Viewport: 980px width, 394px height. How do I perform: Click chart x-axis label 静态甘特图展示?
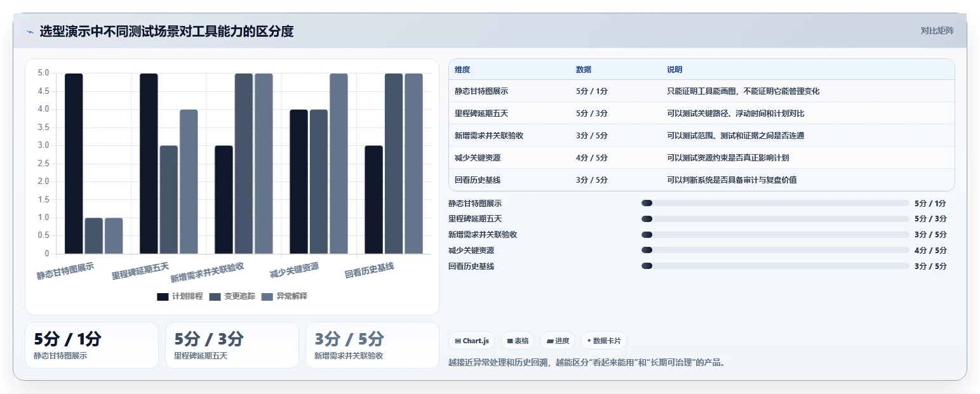(65, 271)
